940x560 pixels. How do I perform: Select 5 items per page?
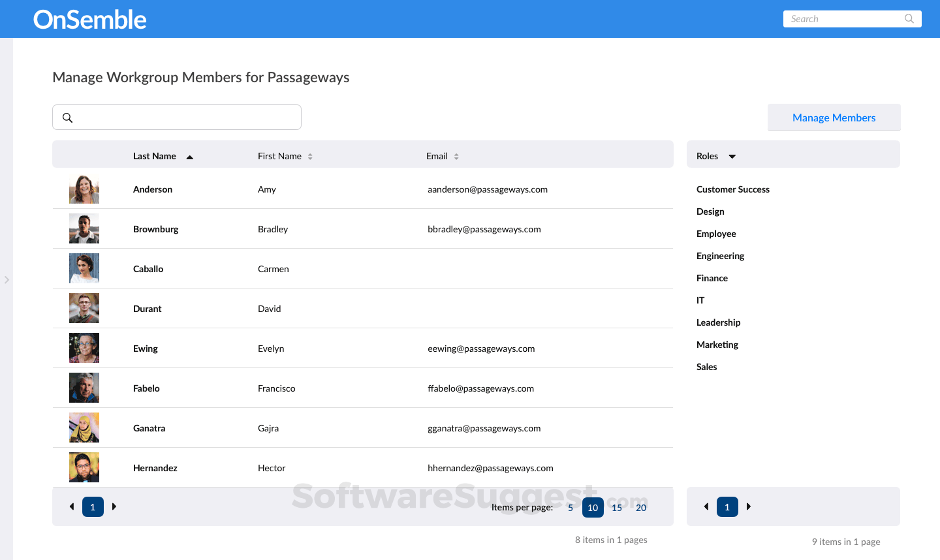click(570, 507)
